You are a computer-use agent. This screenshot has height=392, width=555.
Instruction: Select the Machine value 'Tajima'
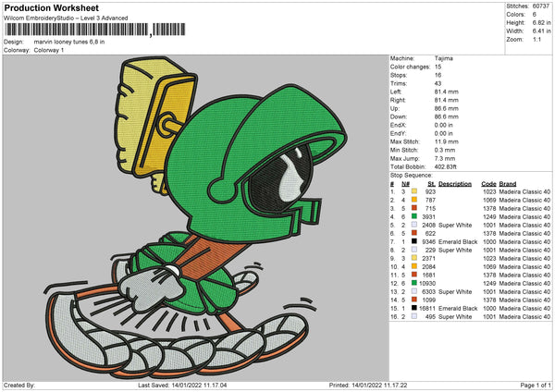[x=443, y=58]
